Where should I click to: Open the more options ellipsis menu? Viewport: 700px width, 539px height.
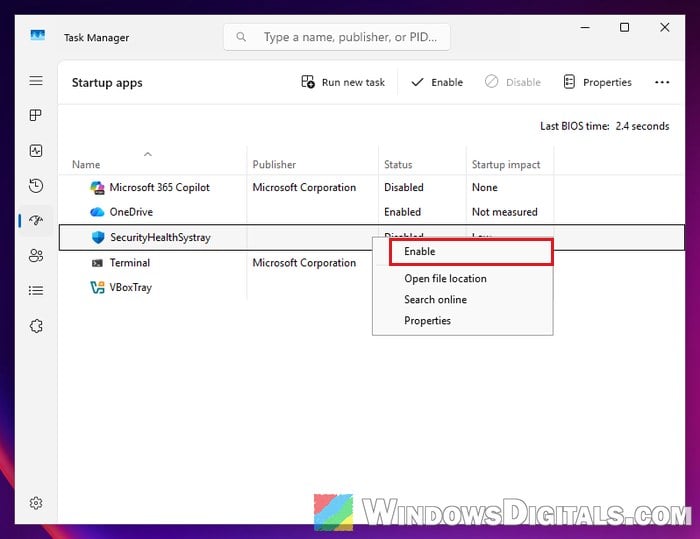[662, 82]
